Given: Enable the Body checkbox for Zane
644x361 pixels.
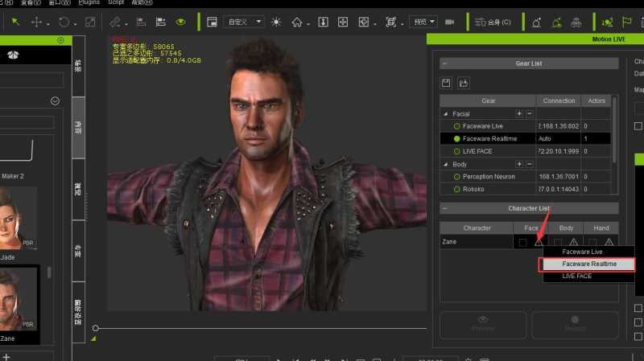Looking at the screenshot, I should (x=558, y=241).
